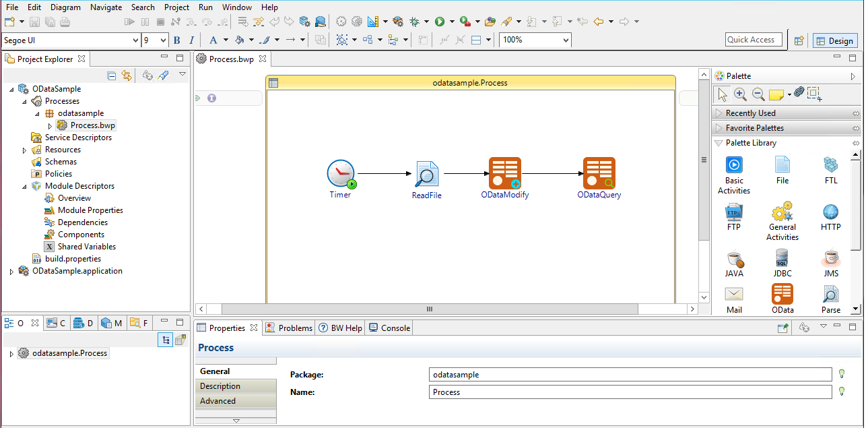Image resolution: width=868 pixels, height=428 pixels.
Task: Switch to the Design perspective
Action: [834, 40]
